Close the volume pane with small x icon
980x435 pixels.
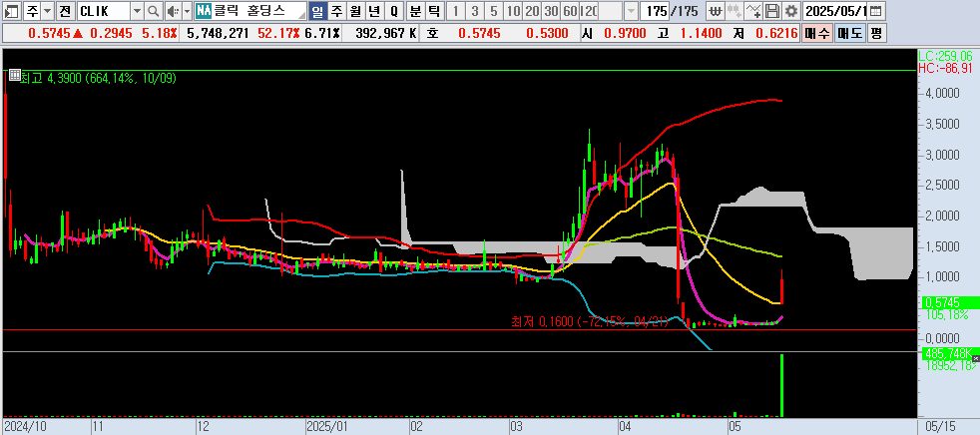[976, 358]
